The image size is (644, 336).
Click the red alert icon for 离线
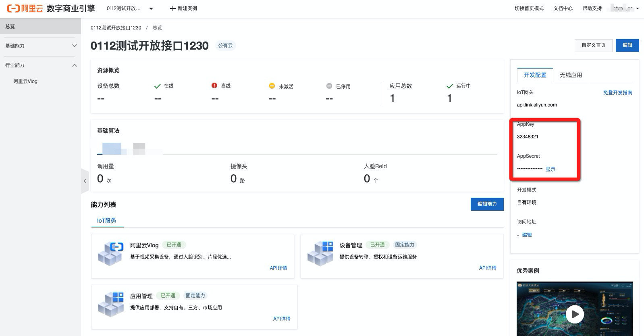tap(214, 86)
